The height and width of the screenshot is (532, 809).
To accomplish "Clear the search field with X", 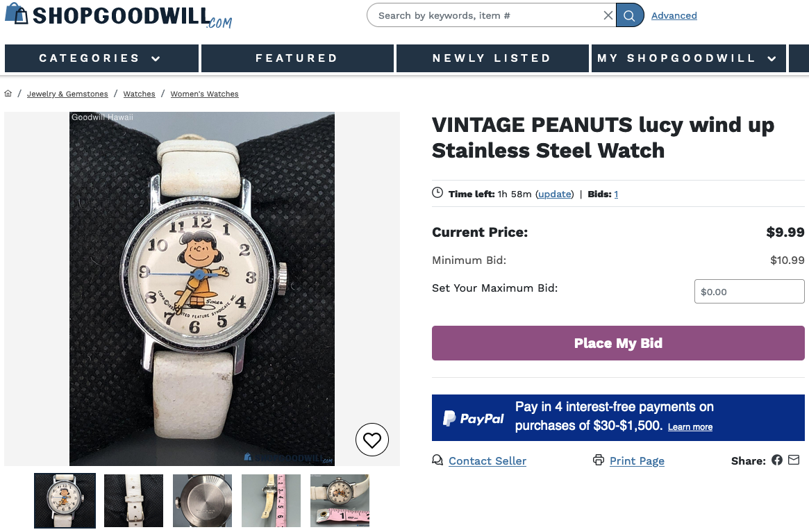I will click(608, 15).
